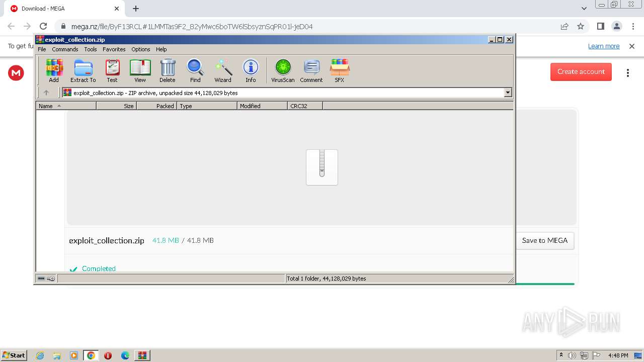Open File Explorer from the taskbar
Image resolution: width=644 pixels, height=362 pixels.
pyautogui.click(x=57, y=355)
